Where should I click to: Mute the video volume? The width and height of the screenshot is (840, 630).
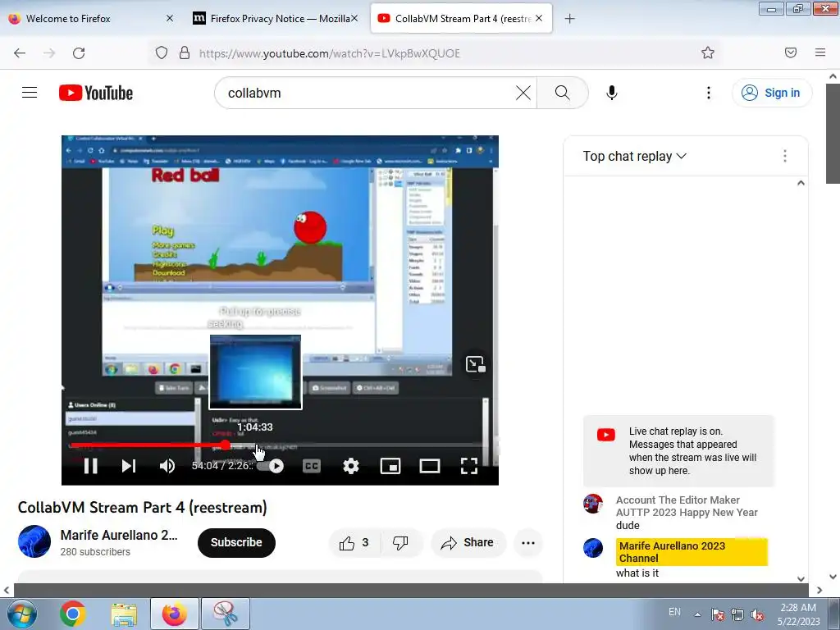click(x=167, y=466)
